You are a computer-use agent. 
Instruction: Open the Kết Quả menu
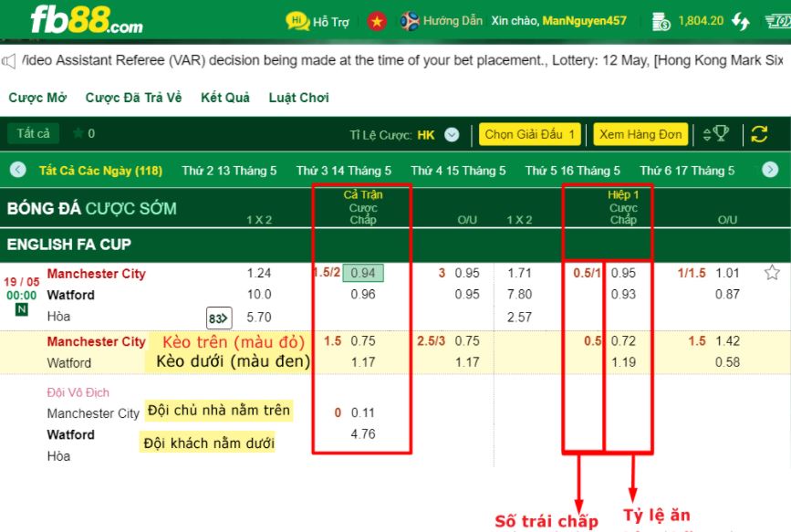[225, 98]
